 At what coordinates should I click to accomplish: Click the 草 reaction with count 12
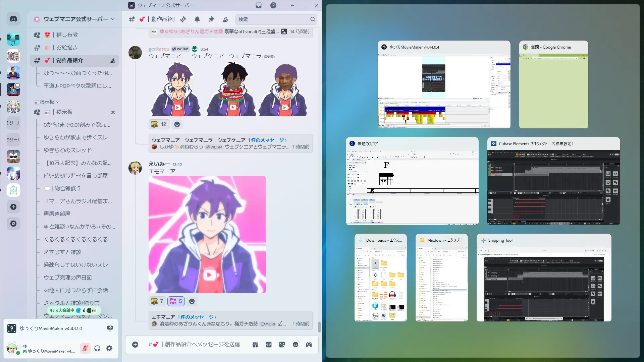point(159,124)
